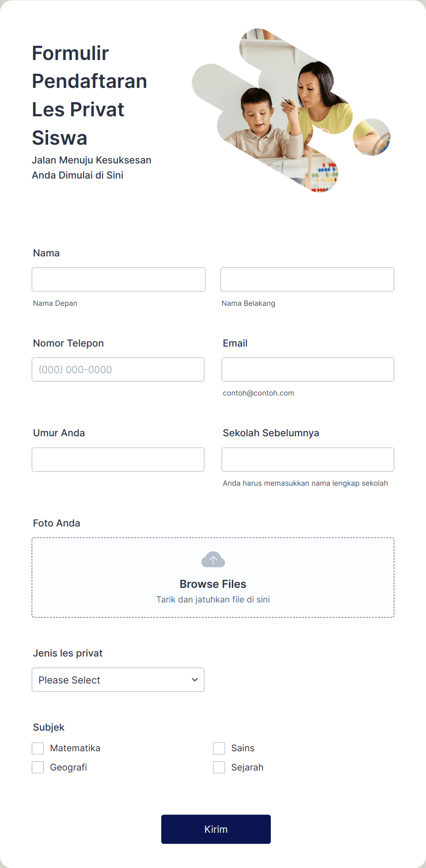Tick the Matematika checkbox
The height and width of the screenshot is (868, 426).
click(x=38, y=748)
